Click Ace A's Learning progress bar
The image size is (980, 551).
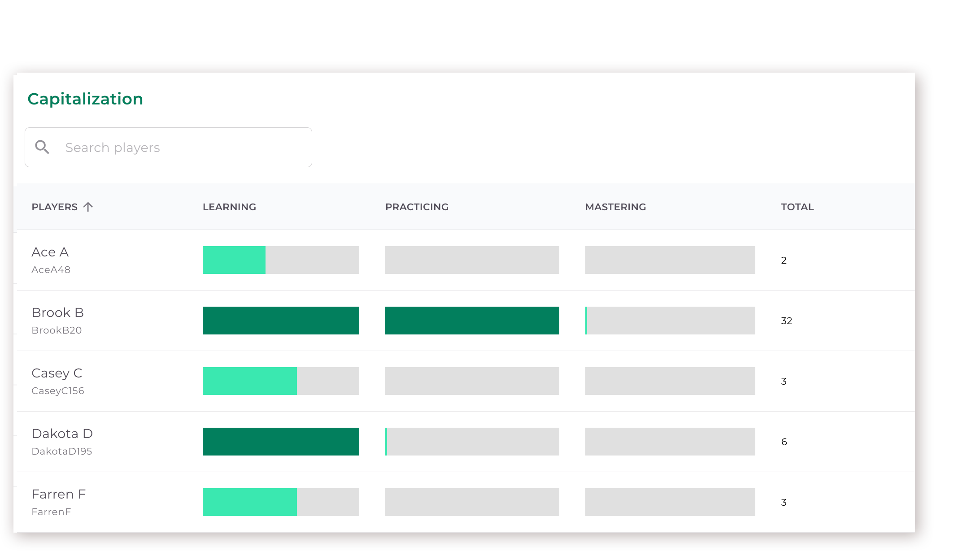tap(280, 260)
